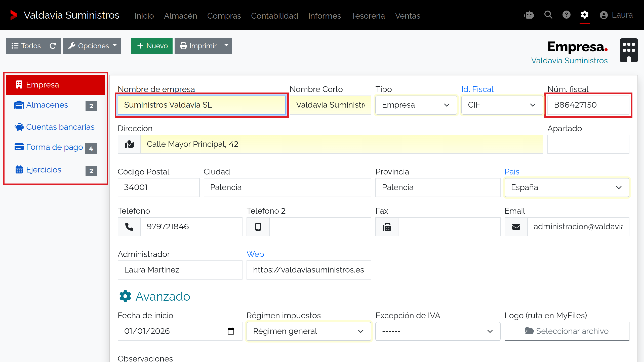The image size is (644, 362).
Task: Click the Núm. fiscal input field
Action: pyautogui.click(x=588, y=105)
